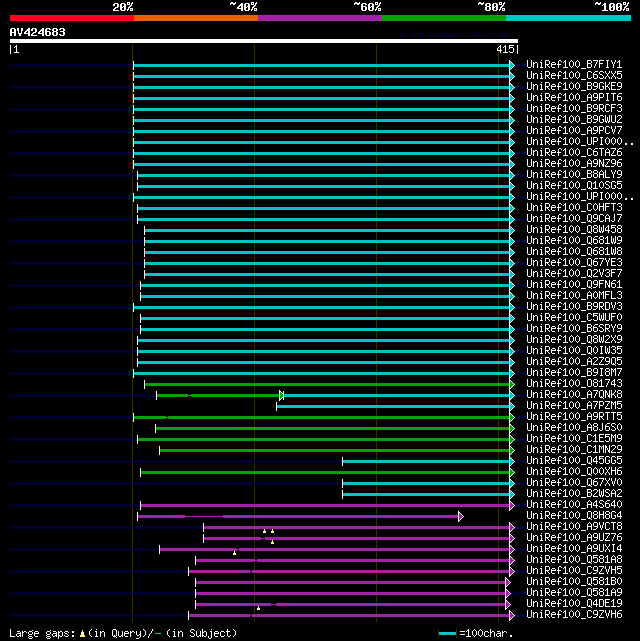The image size is (640, 641).
Task: Select hit name UniRef100_A9RTT5
Action: [574, 417]
